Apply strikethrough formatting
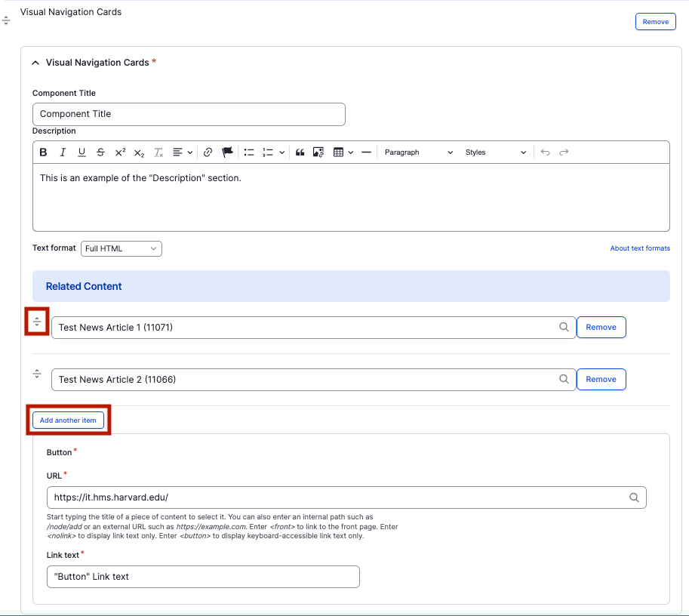Screen dimensions: 689x616 [x=100, y=152]
